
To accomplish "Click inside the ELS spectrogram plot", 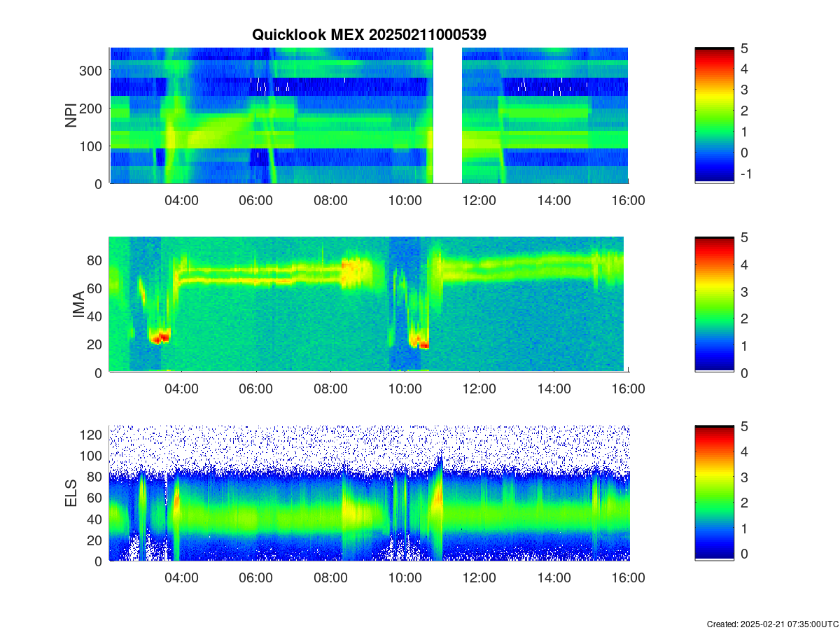I will click(x=369, y=493).
